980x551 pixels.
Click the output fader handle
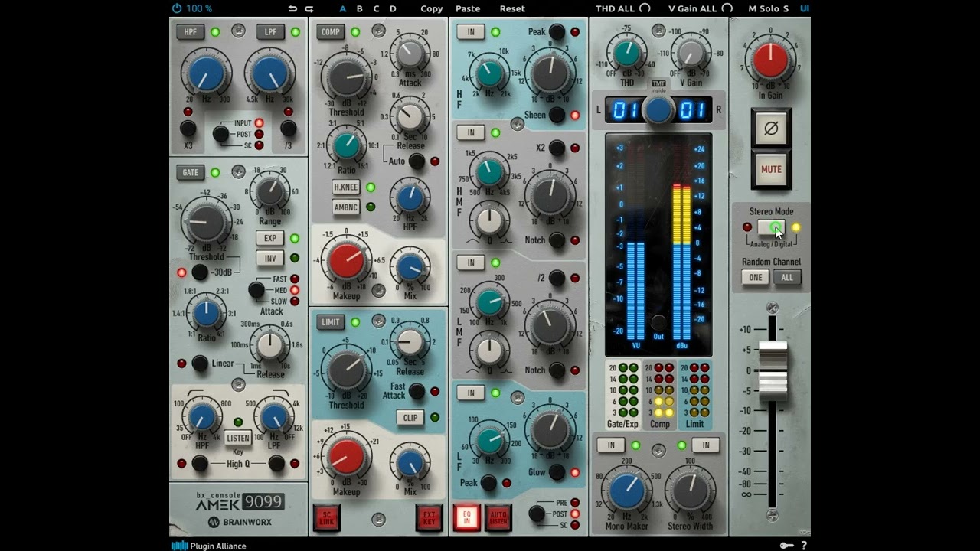[x=773, y=370]
